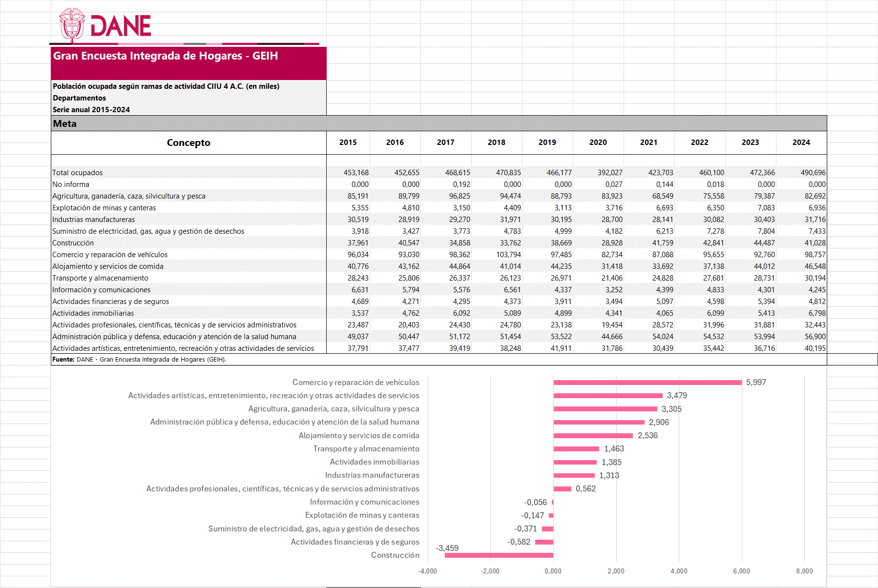878x588 pixels.
Task: Select the Industrias manufactureras row label in table
Action: (x=94, y=220)
